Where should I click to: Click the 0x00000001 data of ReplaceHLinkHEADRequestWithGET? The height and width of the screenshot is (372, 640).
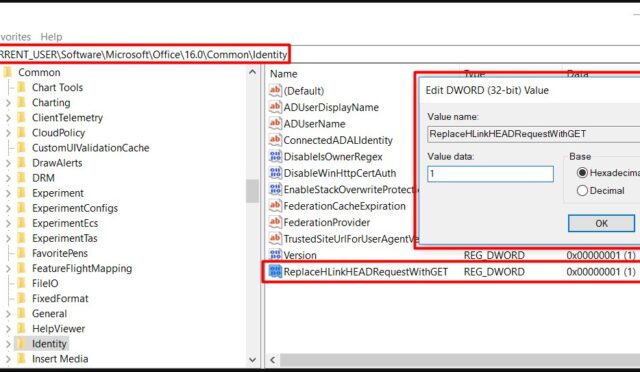(601, 272)
